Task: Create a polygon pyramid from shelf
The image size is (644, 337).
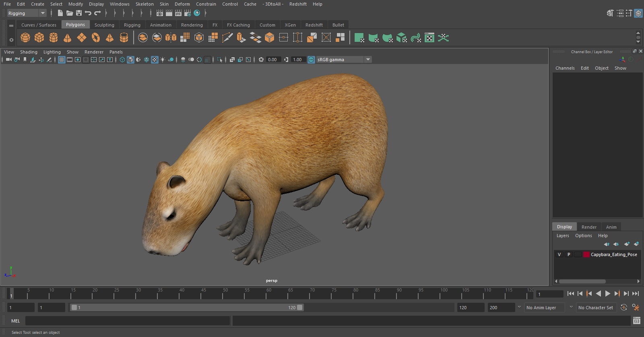Action: point(109,38)
